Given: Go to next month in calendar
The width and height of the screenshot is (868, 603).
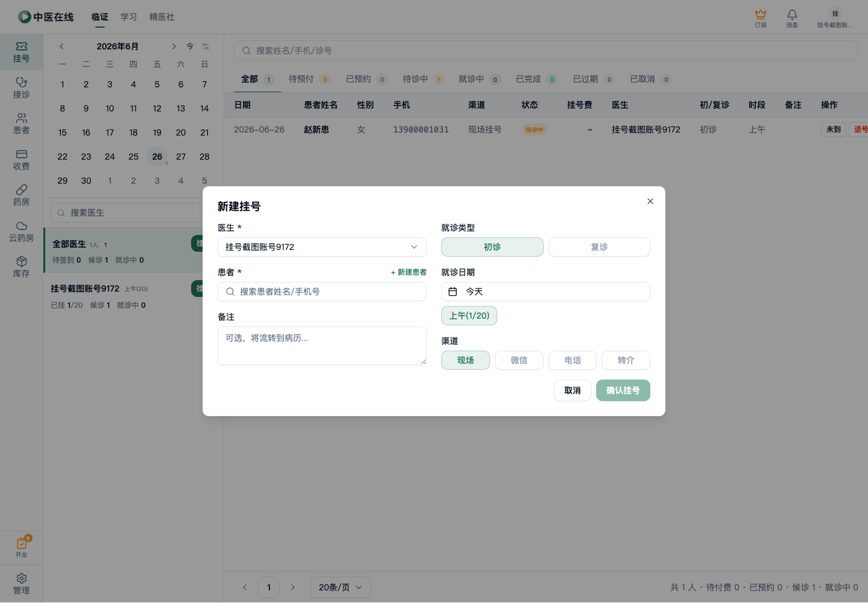Looking at the screenshot, I should (x=174, y=46).
